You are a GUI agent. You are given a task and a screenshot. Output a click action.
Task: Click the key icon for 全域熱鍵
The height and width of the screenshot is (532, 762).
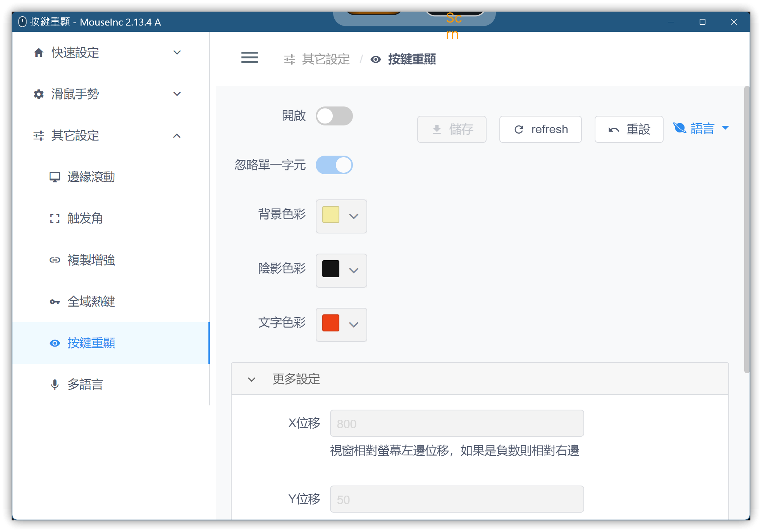pyautogui.click(x=55, y=302)
